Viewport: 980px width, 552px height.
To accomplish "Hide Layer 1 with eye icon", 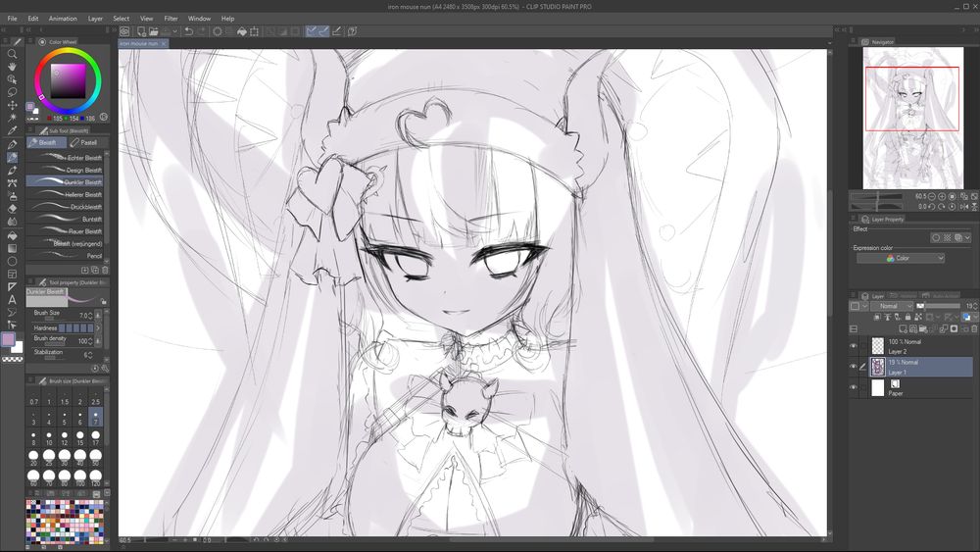I will [854, 367].
